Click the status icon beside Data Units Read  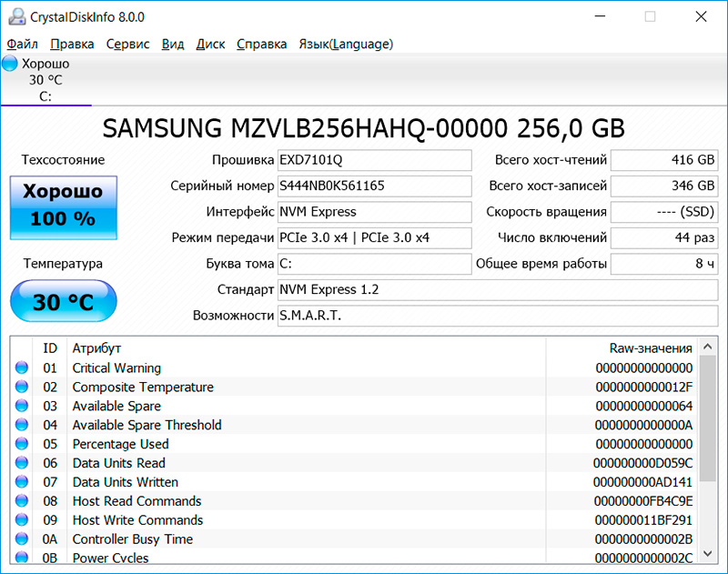coord(22,463)
